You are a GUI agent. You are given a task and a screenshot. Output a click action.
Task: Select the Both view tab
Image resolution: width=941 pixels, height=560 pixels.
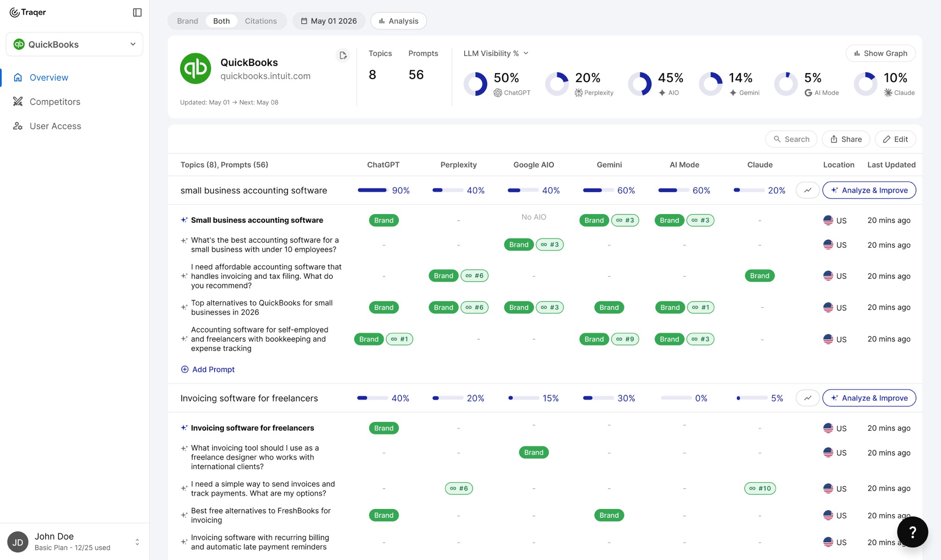click(x=221, y=21)
